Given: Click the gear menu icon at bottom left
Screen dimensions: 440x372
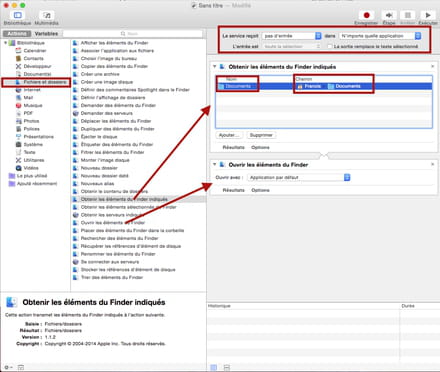Looking at the screenshot, I should pos(8,367).
